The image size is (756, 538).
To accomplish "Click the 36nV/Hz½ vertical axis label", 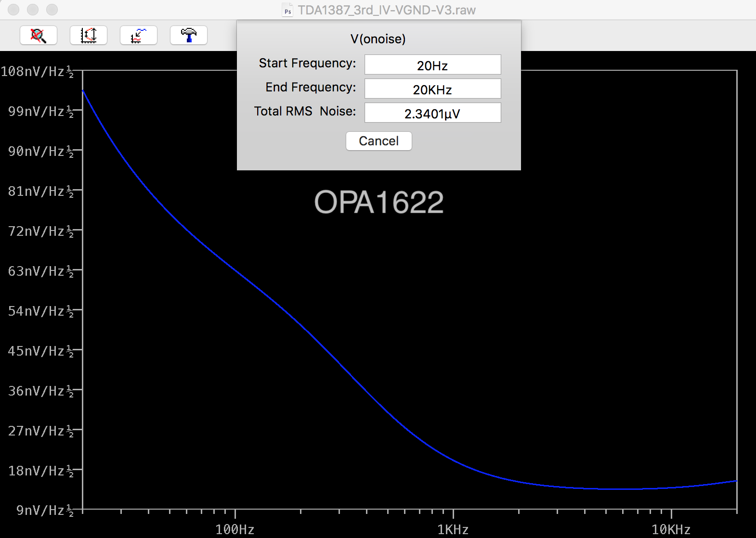I will (41, 391).
